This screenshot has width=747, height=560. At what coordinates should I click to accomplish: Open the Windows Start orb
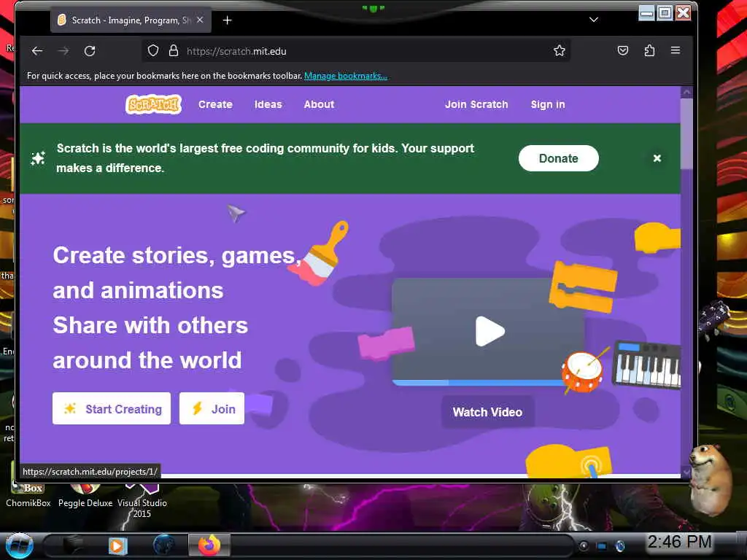coord(20,545)
